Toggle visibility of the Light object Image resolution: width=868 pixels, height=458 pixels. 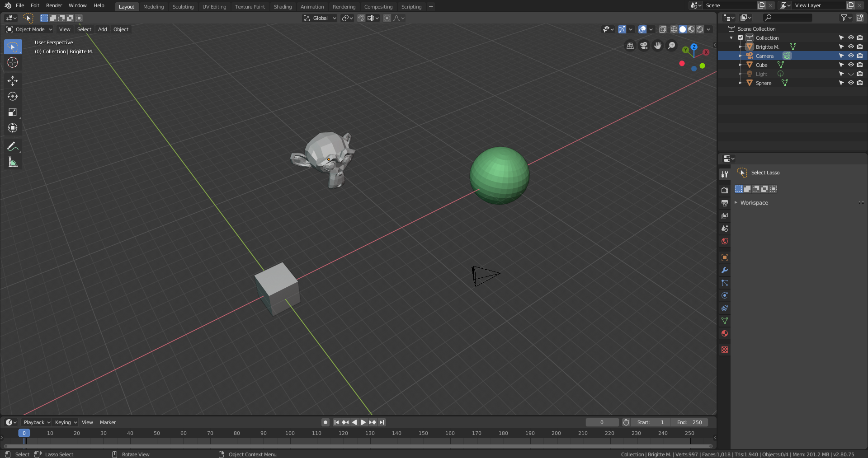tap(850, 74)
